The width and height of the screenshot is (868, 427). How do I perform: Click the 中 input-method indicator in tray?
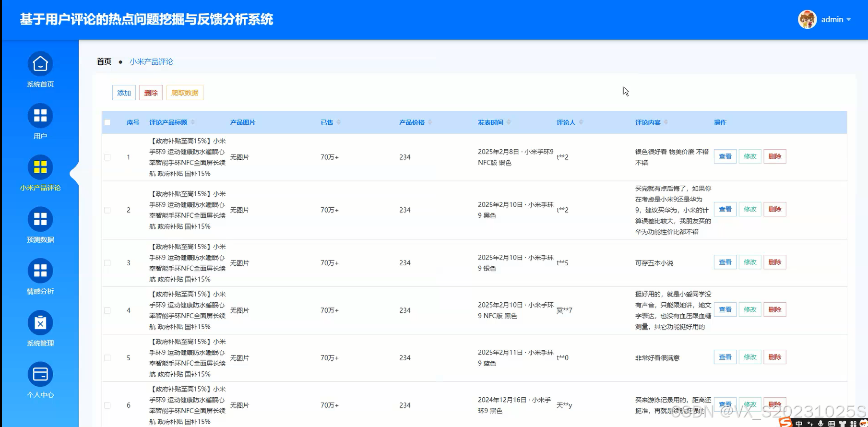(799, 423)
